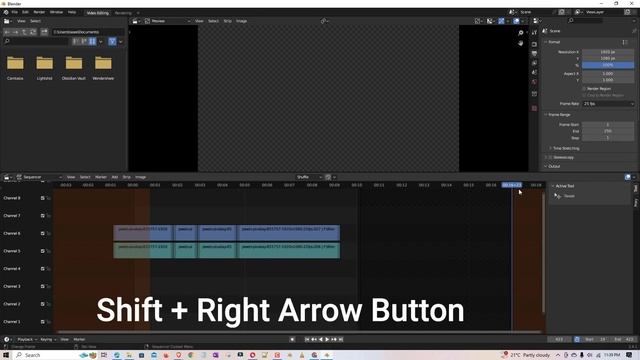Toggle mute checkbox for Channel 3
The width and height of the screenshot is (640, 360).
point(42,287)
